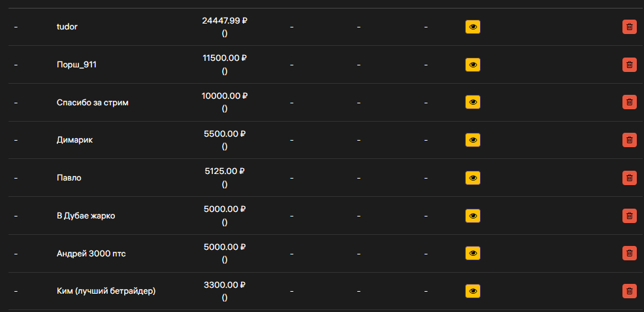Toggle visibility of tudor entry

tap(473, 27)
